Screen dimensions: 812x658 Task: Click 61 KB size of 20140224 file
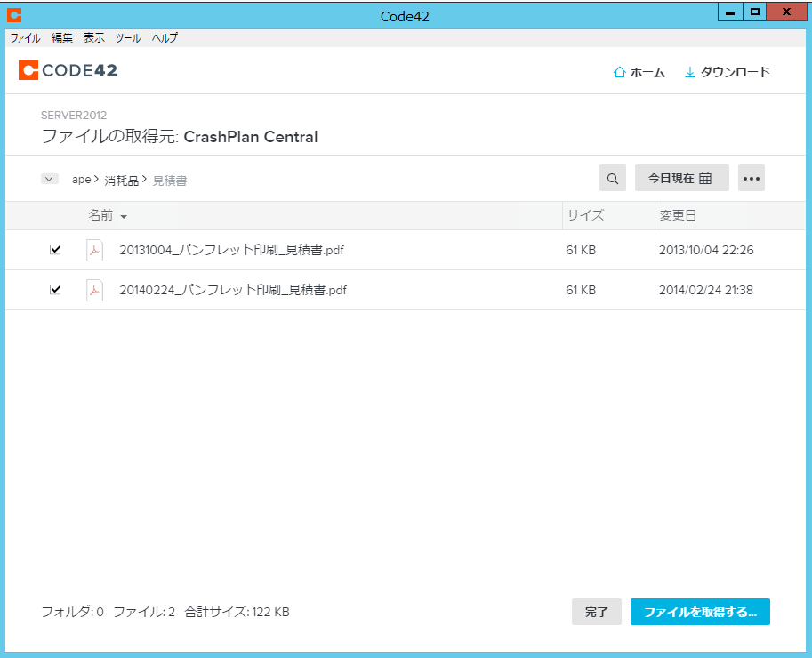coord(581,290)
